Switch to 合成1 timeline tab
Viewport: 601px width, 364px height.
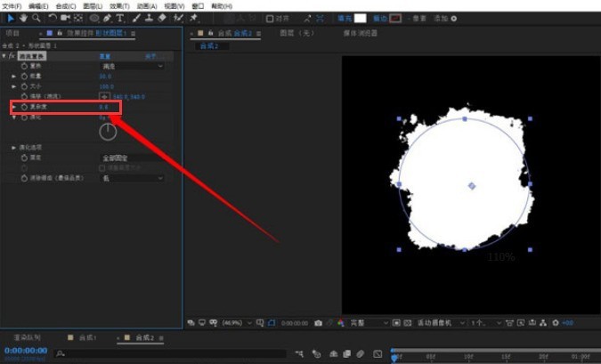[87, 338]
